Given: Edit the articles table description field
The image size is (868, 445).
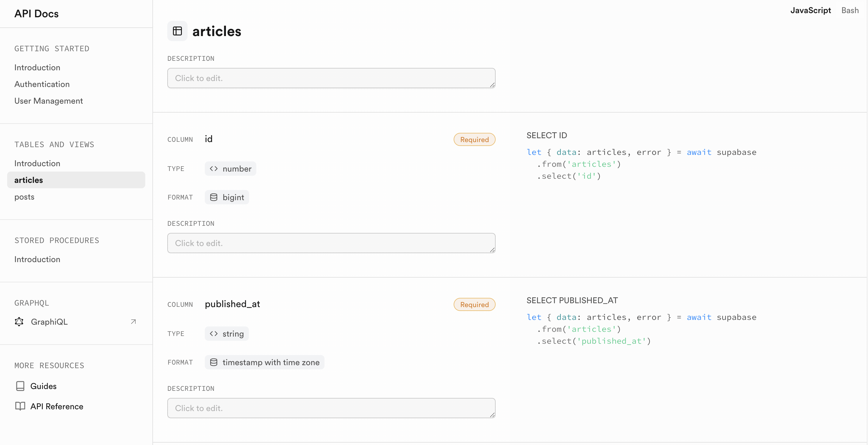Looking at the screenshot, I should pyautogui.click(x=331, y=78).
